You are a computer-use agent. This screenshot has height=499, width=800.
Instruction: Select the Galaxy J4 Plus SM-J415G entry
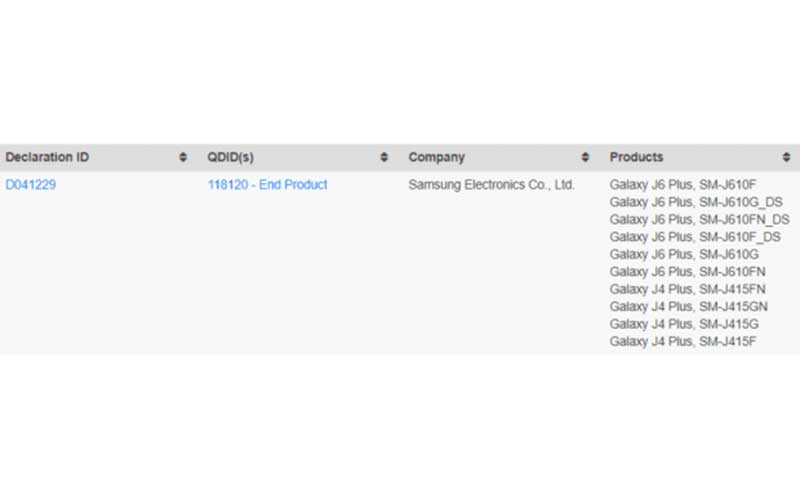(684, 324)
